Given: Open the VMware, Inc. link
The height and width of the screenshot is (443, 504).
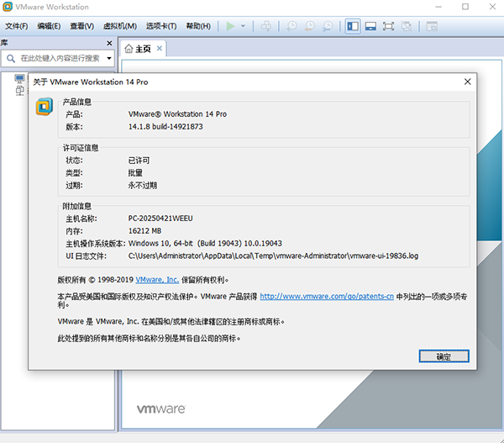Looking at the screenshot, I should click(157, 280).
